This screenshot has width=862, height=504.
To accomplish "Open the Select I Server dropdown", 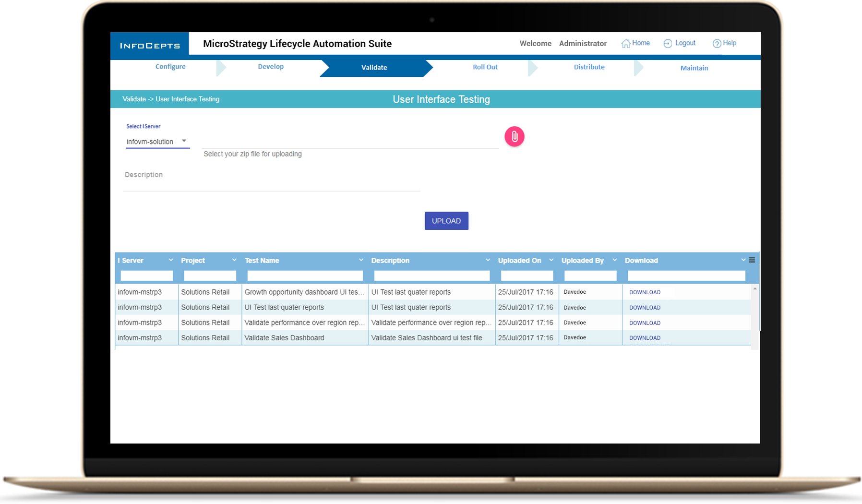I will coord(157,142).
